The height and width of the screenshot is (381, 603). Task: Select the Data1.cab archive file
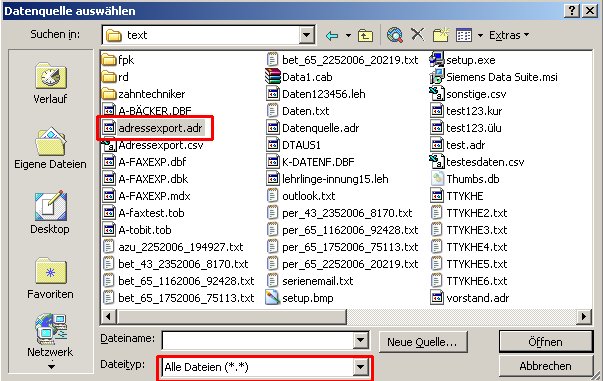[299, 77]
